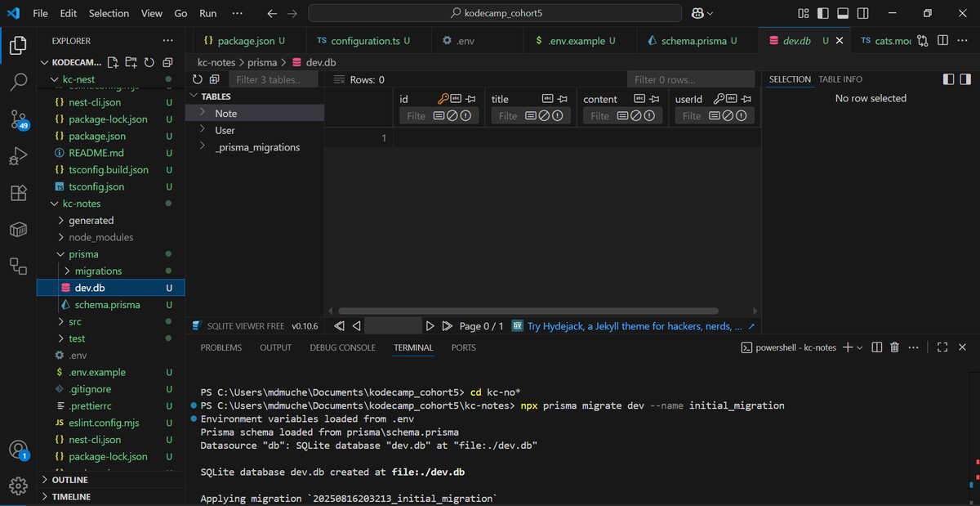Click the horizontal scrollbar of the table grid
The width and height of the screenshot is (980, 506).
click(x=528, y=311)
